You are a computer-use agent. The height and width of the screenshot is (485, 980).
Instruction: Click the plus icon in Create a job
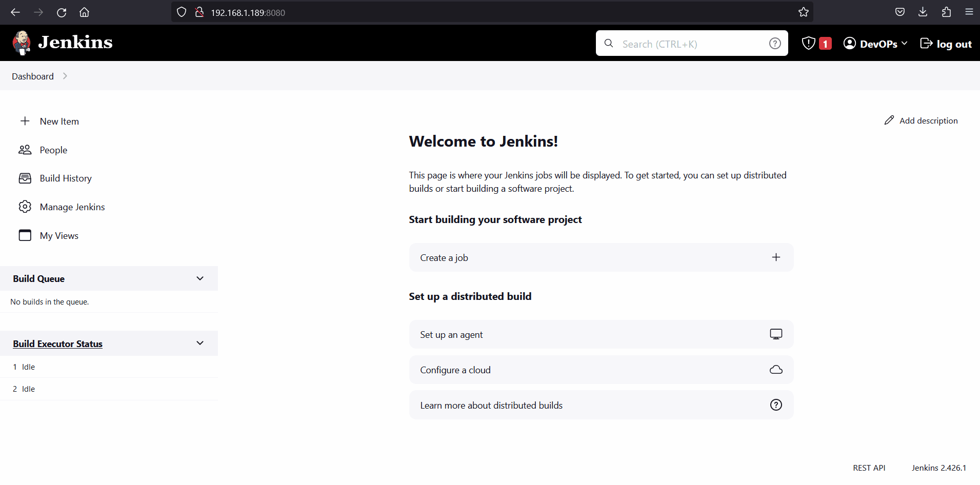(776, 257)
